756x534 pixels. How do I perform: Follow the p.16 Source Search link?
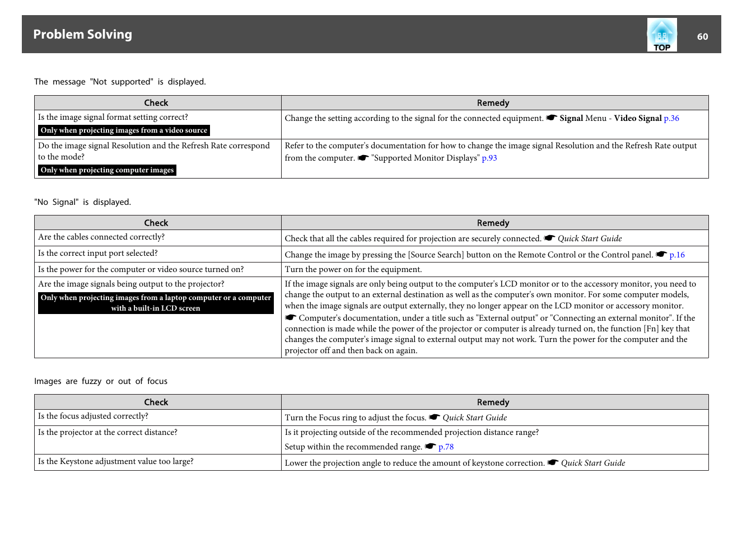[x=677, y=255]
